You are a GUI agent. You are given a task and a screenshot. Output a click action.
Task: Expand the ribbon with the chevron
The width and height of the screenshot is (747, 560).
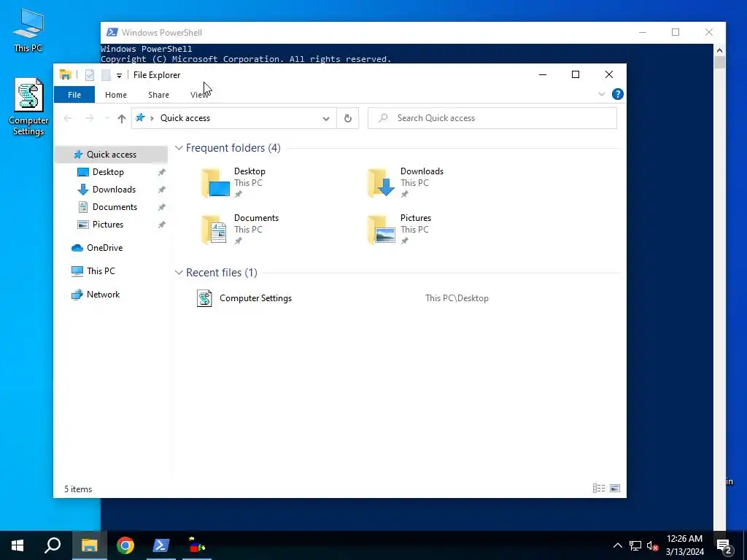[602, 94]
